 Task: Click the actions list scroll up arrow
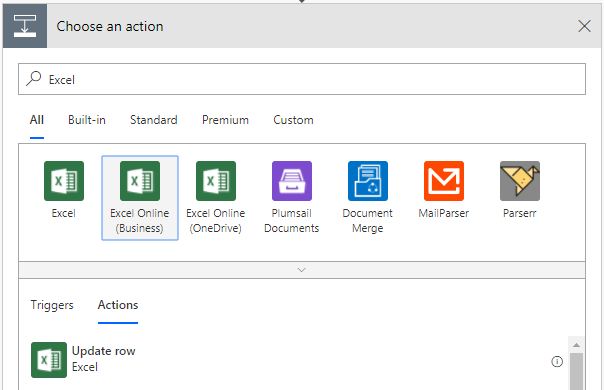576,345
